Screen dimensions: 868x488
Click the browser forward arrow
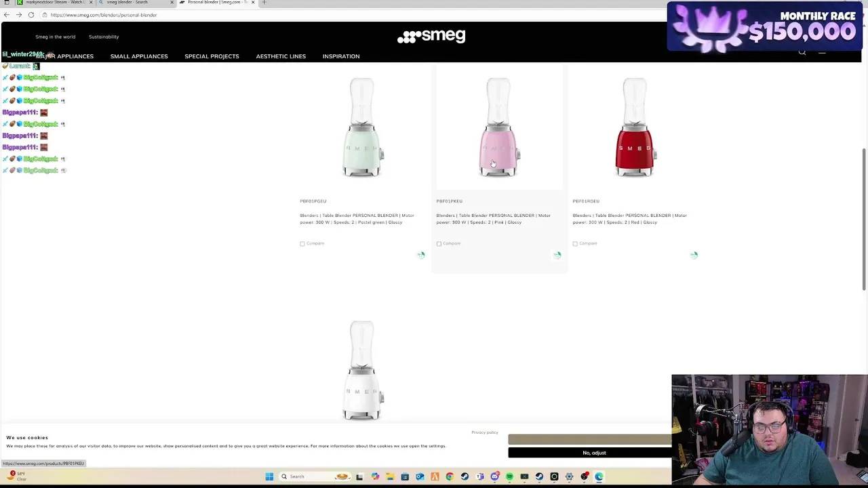19,15
